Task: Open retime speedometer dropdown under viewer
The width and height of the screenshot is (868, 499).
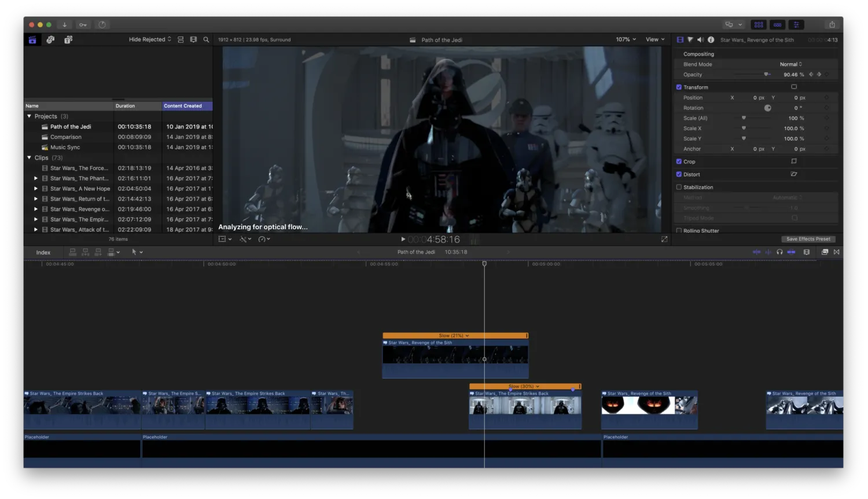Action: 264,239
